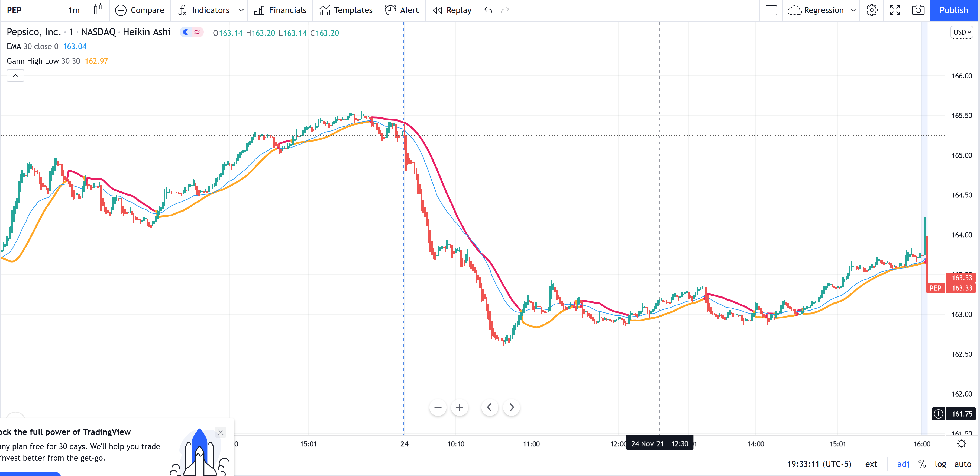Close the TradingView promo banner
The width and height of the screenshot is (980, 476).
point(220,432)
